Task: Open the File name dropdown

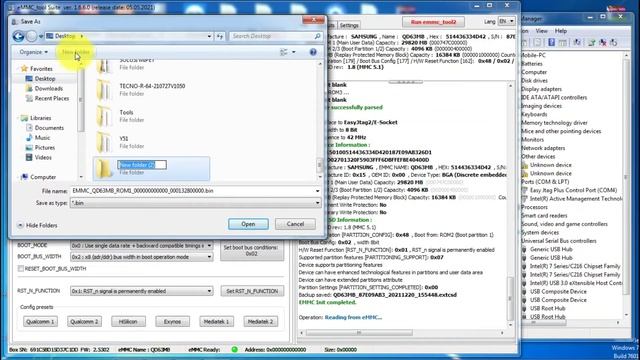Action: [317, 191]
